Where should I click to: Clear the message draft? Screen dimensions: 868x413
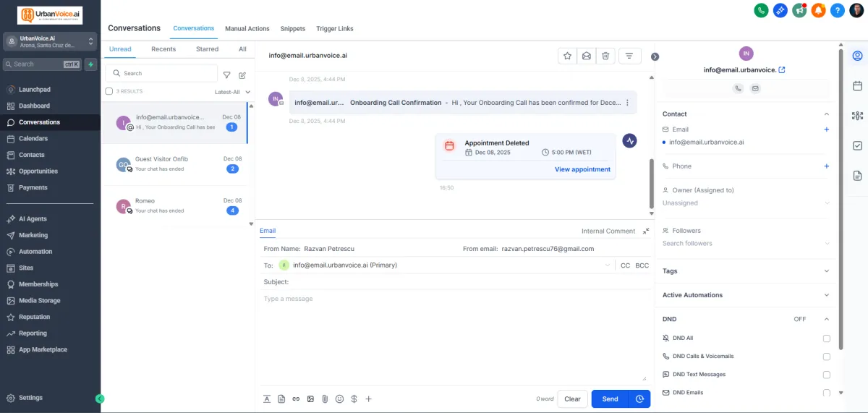coord(572,399)
